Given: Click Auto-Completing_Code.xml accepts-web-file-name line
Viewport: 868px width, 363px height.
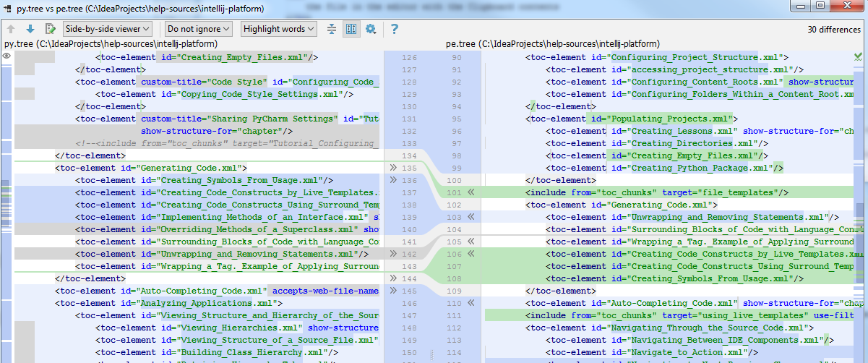Looking at the screenshot, I should click(x=217, y=291).
